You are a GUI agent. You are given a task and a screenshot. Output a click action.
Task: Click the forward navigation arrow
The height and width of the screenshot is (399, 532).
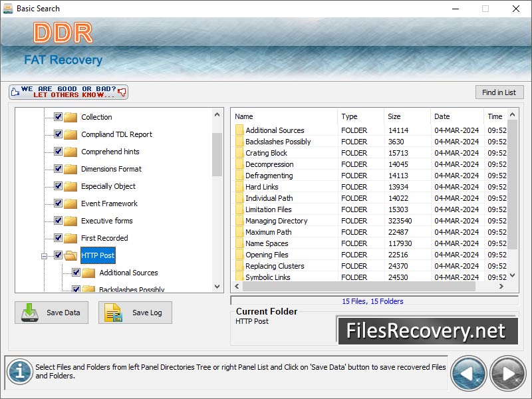pyautogui.click(x=507, y=373)
